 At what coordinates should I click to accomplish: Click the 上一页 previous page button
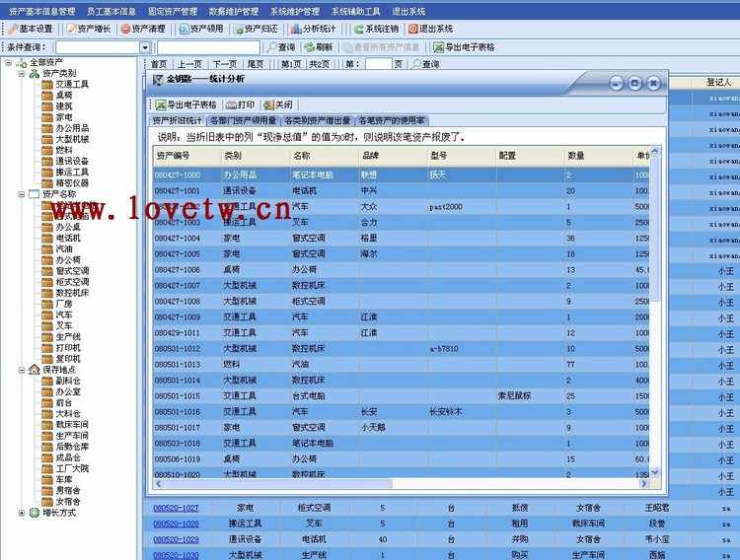point(189,64)
